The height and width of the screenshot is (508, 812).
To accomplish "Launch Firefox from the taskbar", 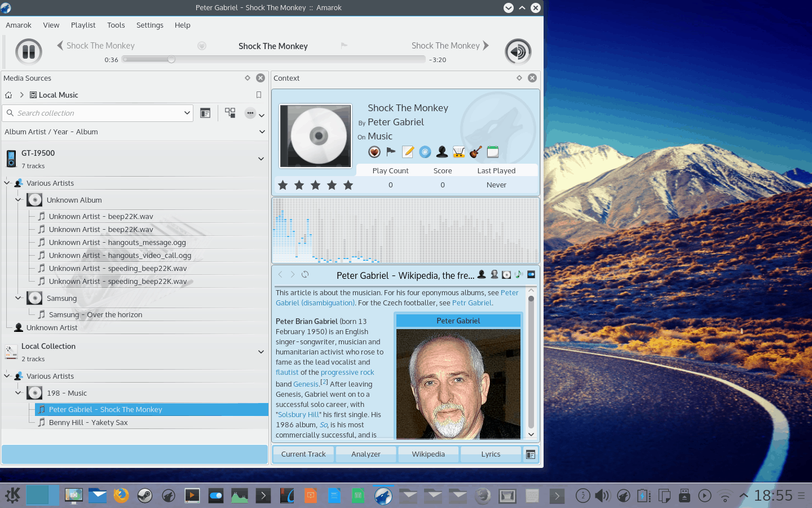I will pos(121,496).
